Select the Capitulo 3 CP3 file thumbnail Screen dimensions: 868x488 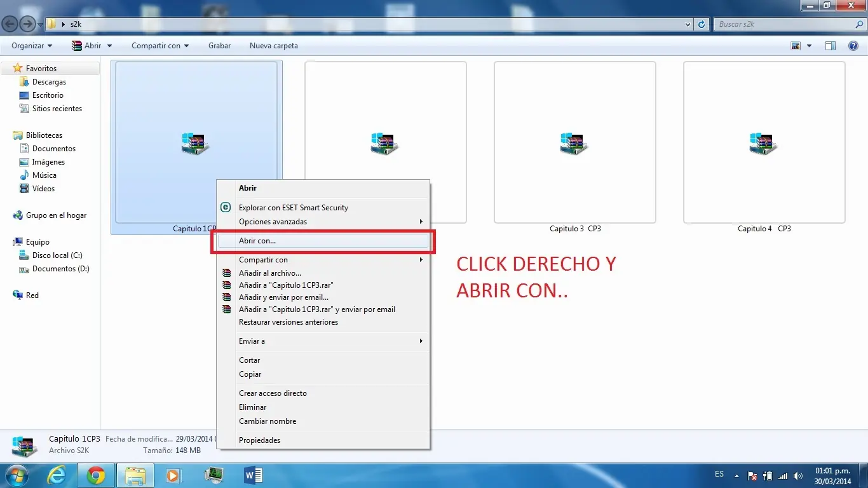pos(574,142)
